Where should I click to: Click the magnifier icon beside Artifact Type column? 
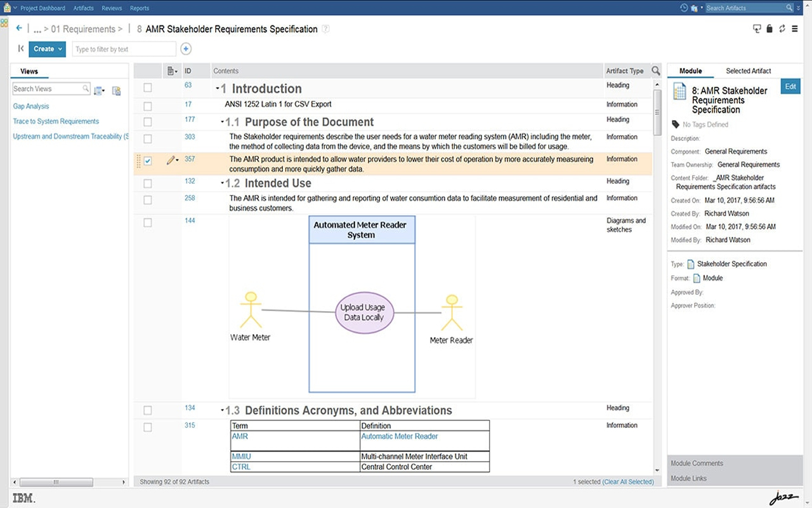pos(656,71)
